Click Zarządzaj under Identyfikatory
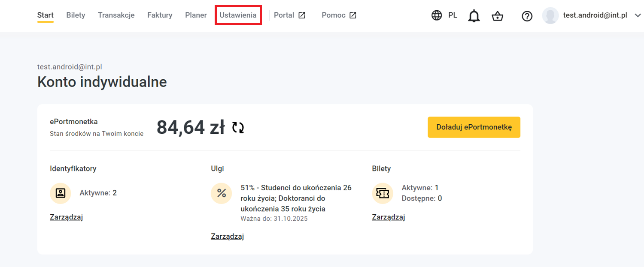 (x=66, y=217)
